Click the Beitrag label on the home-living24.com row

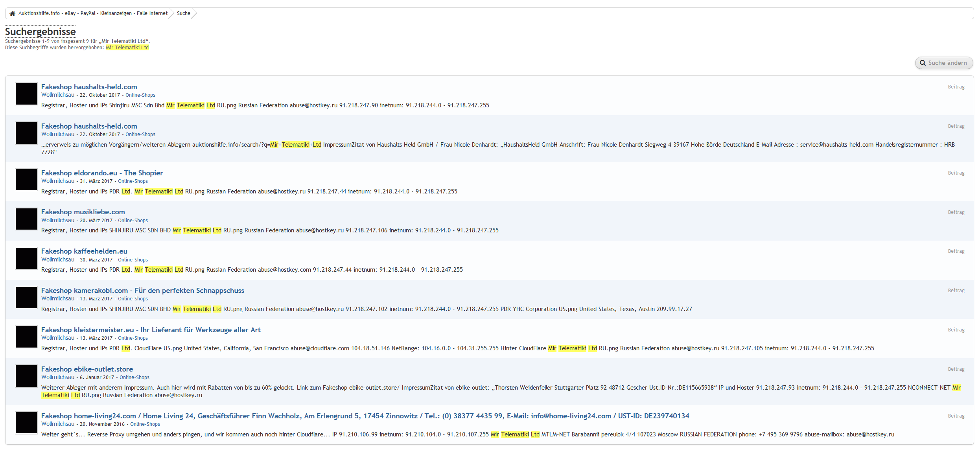(956, 416)
